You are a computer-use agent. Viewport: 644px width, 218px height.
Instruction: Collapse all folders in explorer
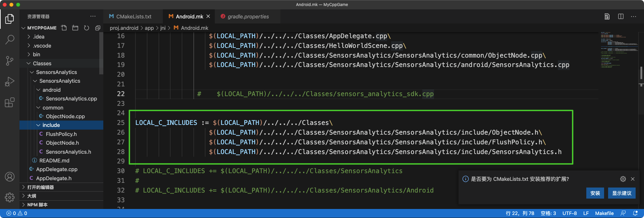[98, 28]
